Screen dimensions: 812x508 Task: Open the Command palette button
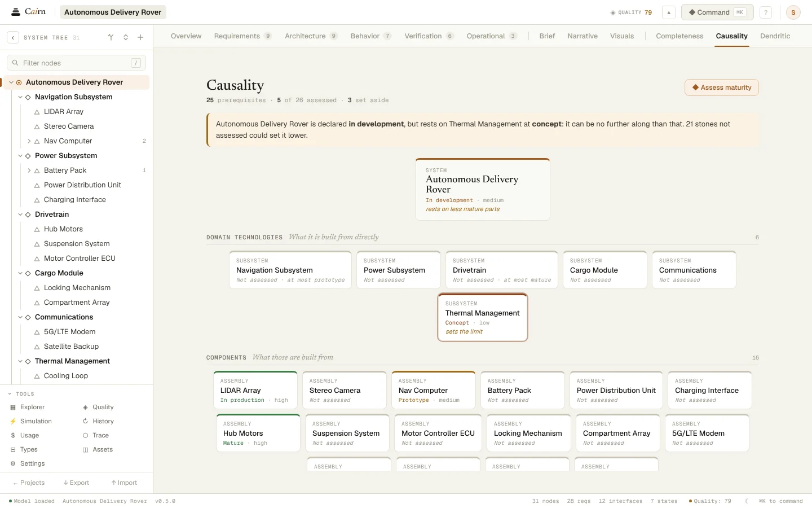[x=717, y=12]
